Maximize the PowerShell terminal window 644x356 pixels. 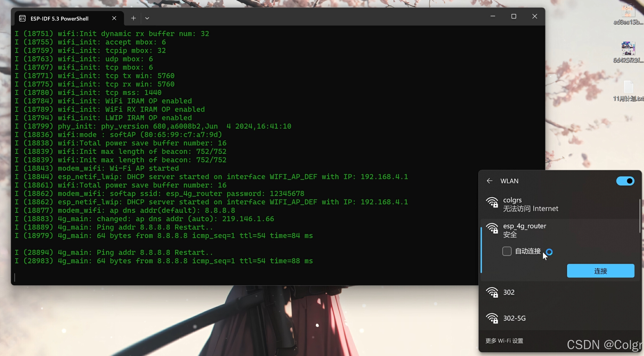(x=514, y=17)
